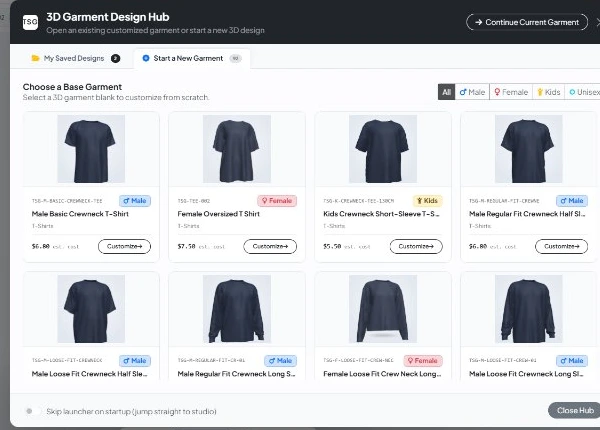Click Male Loose Fit Crewneck Long Sleeve title
Screen dimensions: 600x430
click(526, 374)
